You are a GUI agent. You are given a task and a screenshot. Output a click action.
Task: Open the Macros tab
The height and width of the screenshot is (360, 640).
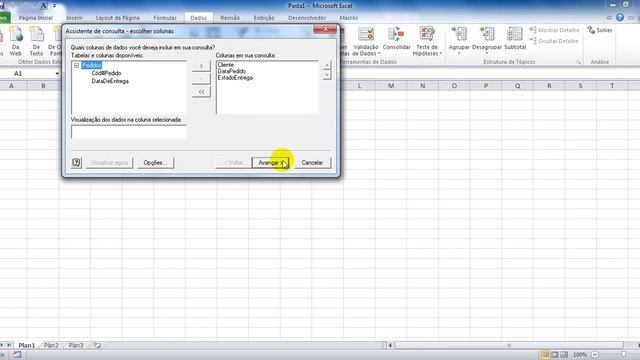click(349, 18)
